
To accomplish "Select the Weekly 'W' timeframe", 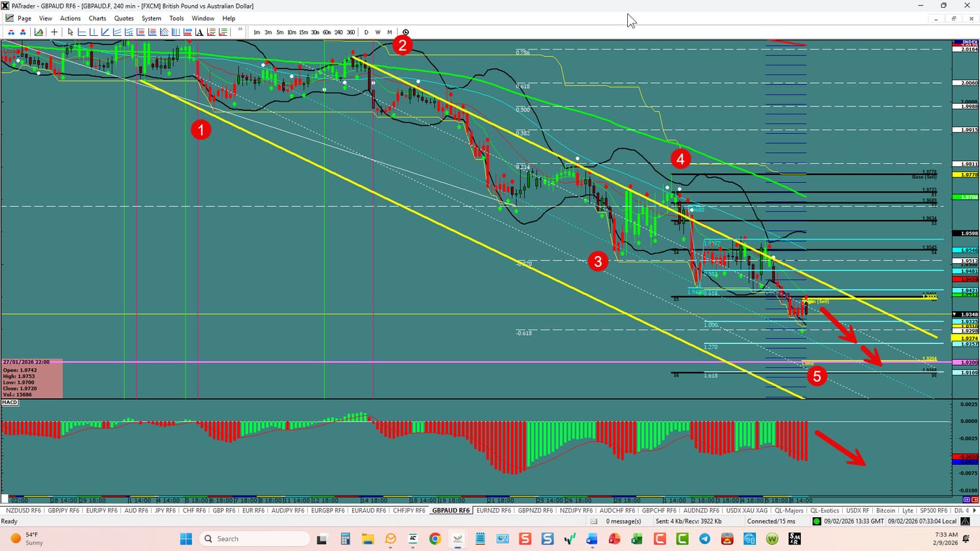I will pos(378,32).
